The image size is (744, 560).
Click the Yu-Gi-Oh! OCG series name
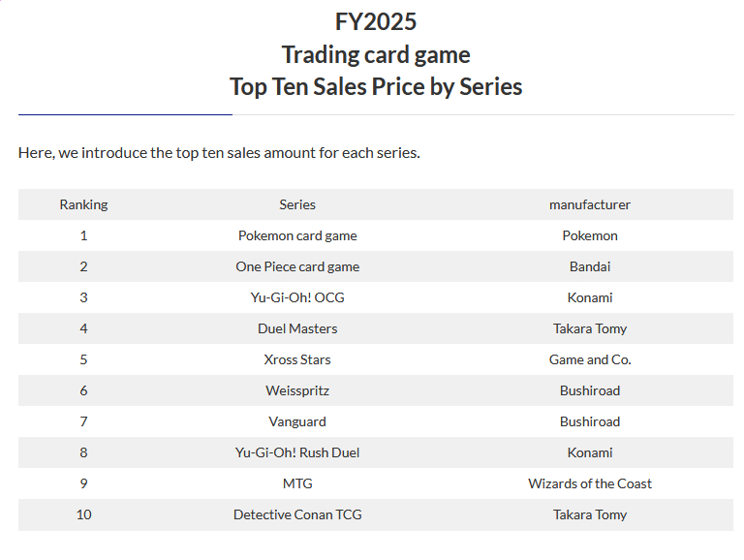[x=297, y=297]
